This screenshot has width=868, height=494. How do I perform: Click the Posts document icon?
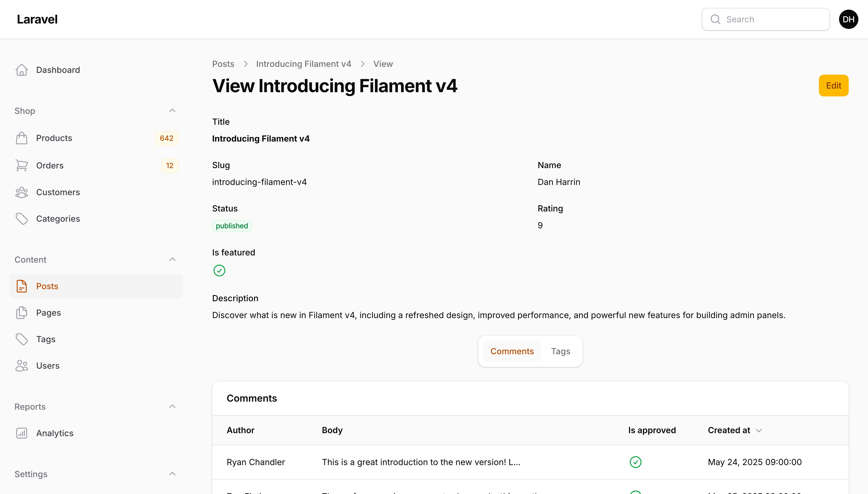coord(21,286)
